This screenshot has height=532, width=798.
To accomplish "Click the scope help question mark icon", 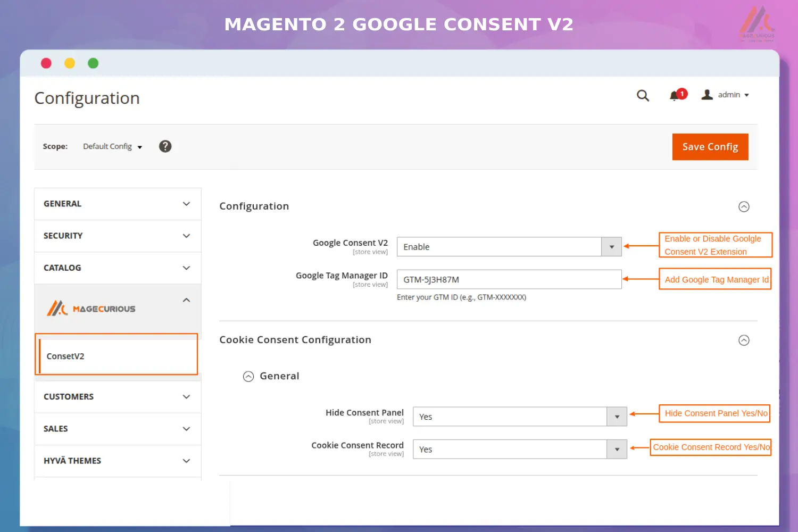I will click(x=165, y=146).
